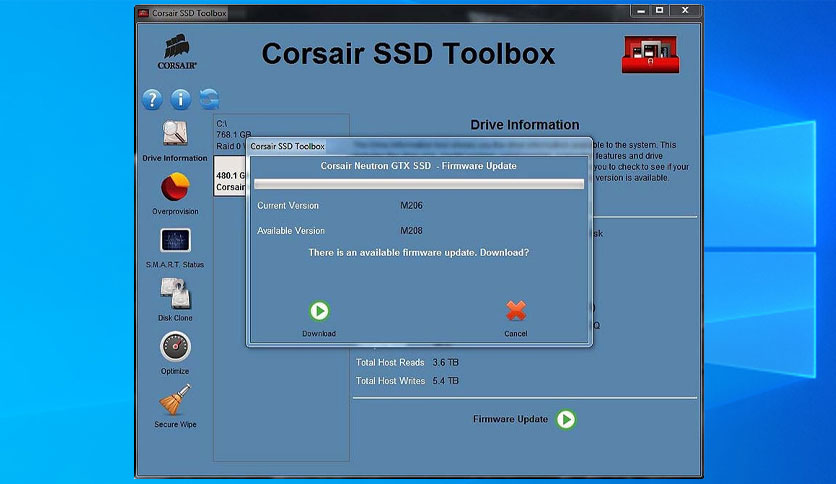The width and height of the screenshot is (836, 484).
Task: Open the Optimize gauge icon
Action: click(175, 346)
